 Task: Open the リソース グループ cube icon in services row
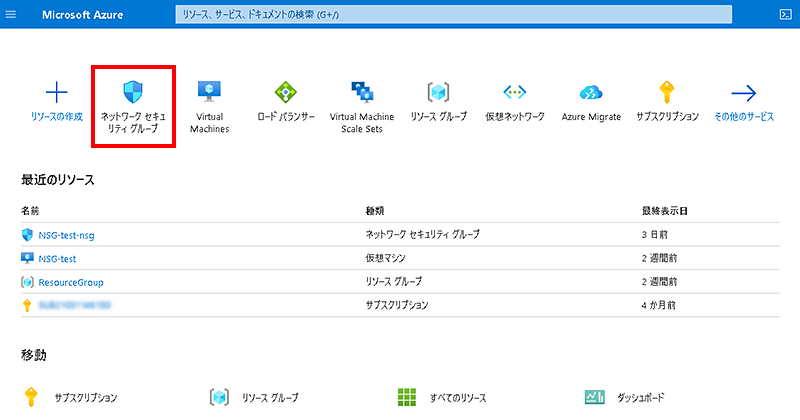438,92
